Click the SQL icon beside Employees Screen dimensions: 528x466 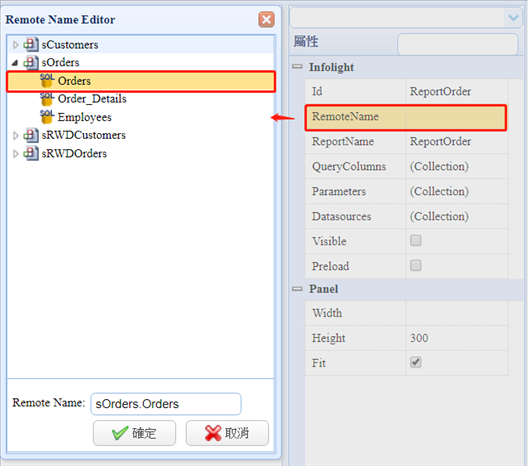coord(47,116)
